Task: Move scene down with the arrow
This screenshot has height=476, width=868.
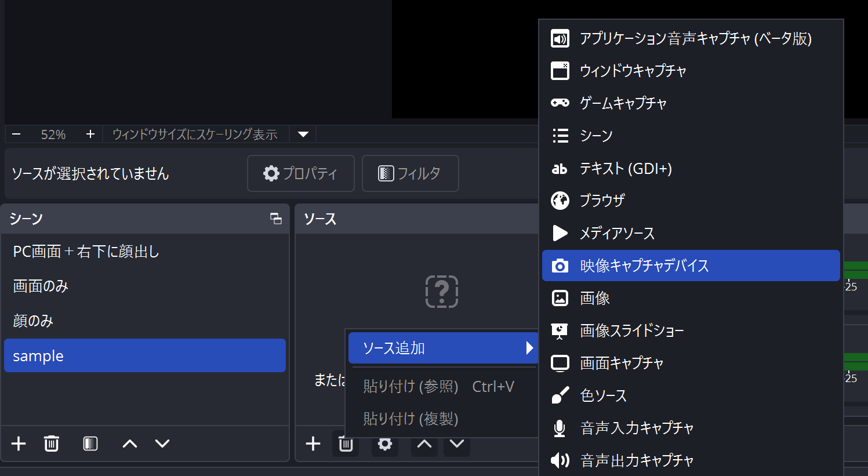Action: pyautogui.click(x=162, y=444)
